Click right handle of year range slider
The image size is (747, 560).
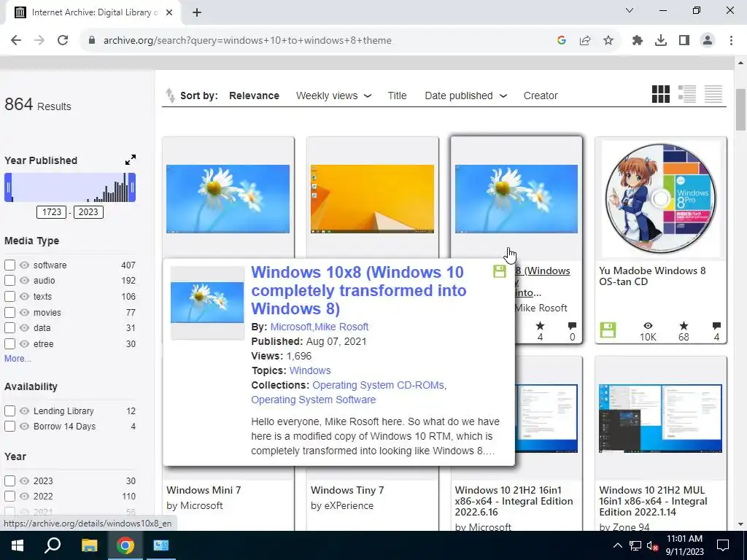pos(133,187)
